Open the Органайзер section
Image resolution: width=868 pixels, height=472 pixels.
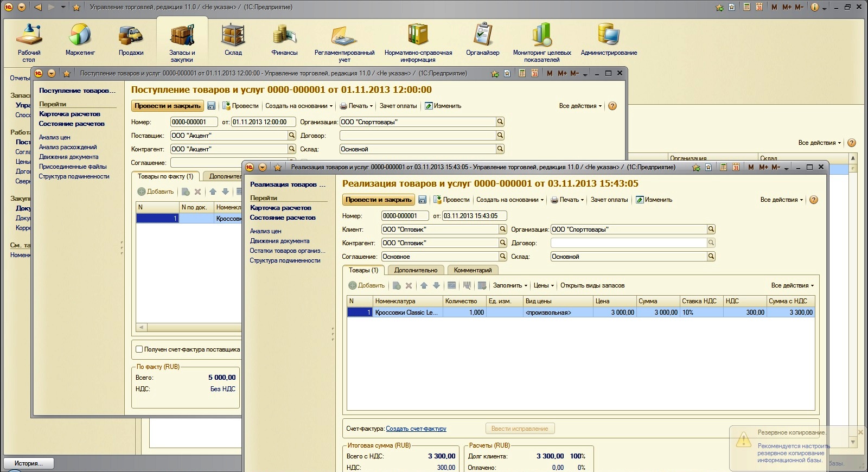(x=482, y=40)
